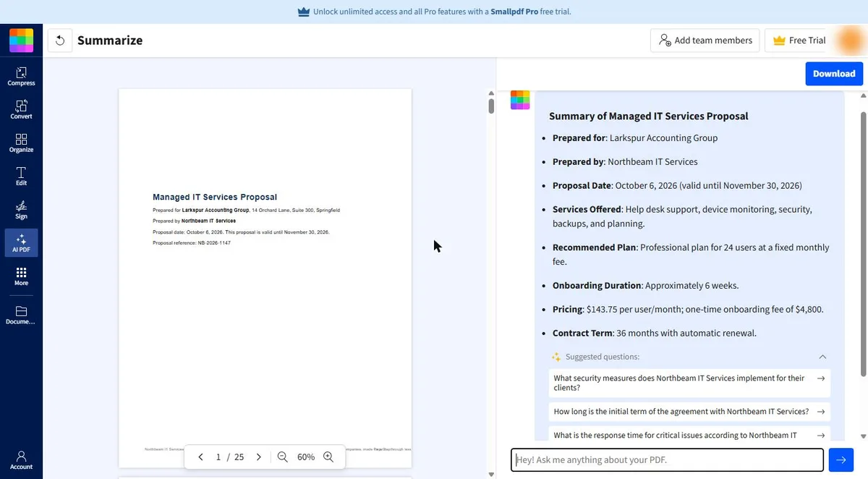Viewport: 868px width, 479px height.
Task: Ask the security measures suggested question
Action: click(x=689, y=383)
